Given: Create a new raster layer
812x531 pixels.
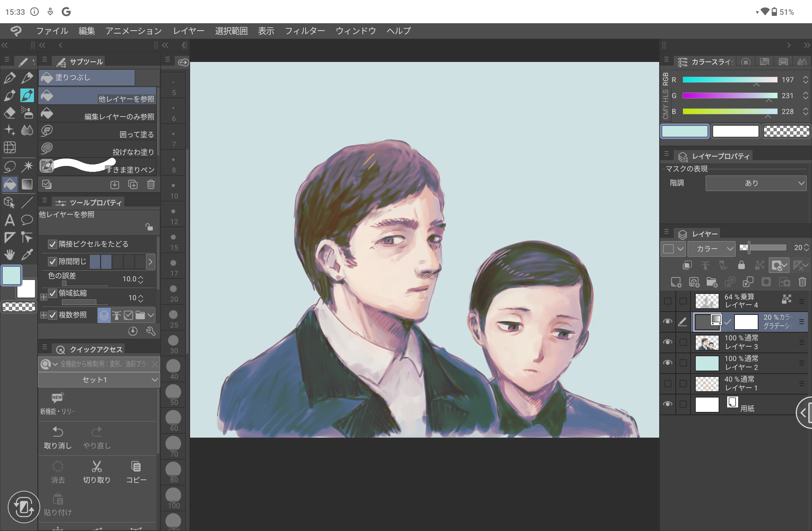Looking at the screenshot, I should point(676,282).
